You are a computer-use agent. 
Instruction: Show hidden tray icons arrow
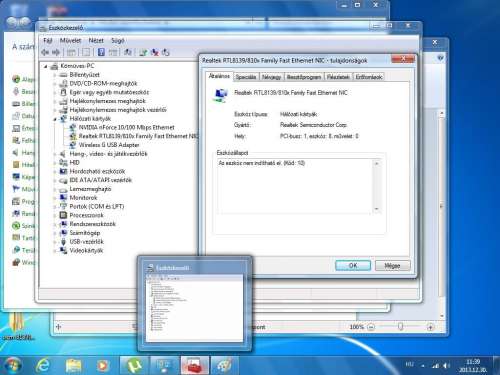(x=423, y=366)
